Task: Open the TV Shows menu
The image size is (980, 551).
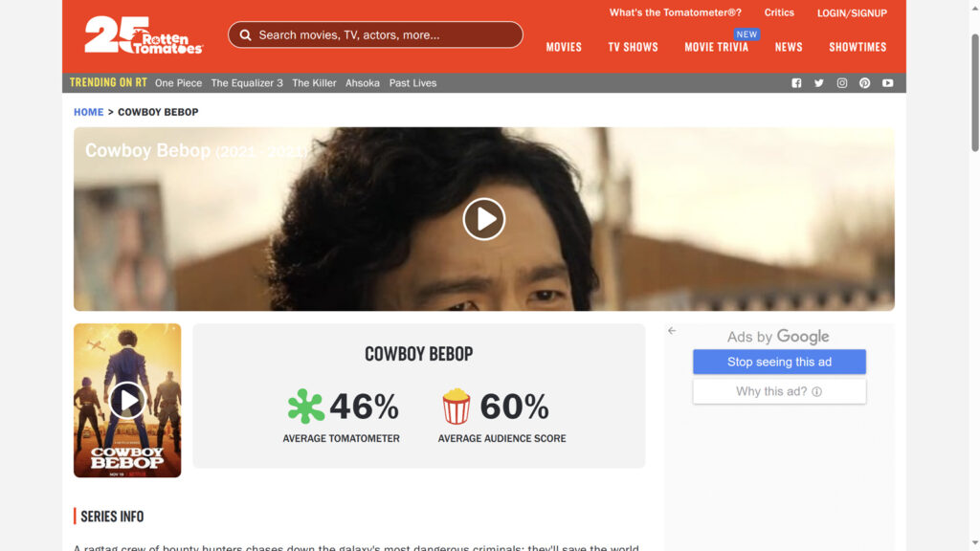Action: coord(633,47)
